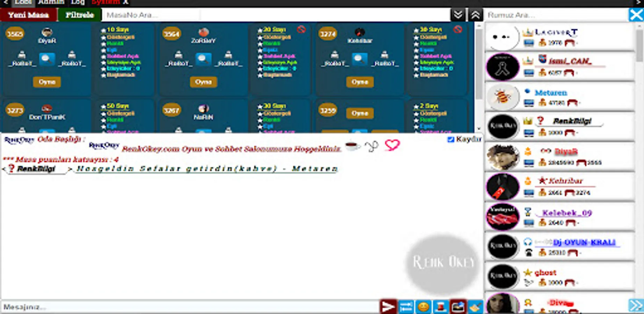
Task: Click the MasaNo Ara search field
Action: (x=151, y=15)
